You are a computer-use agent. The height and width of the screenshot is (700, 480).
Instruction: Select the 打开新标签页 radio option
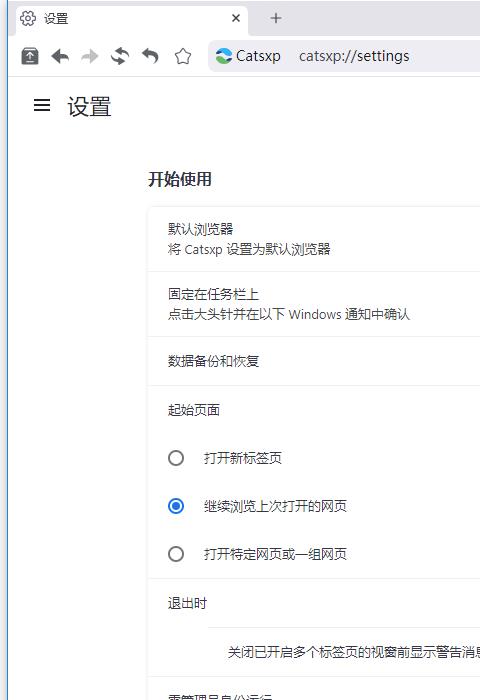(x=176, y=458)
